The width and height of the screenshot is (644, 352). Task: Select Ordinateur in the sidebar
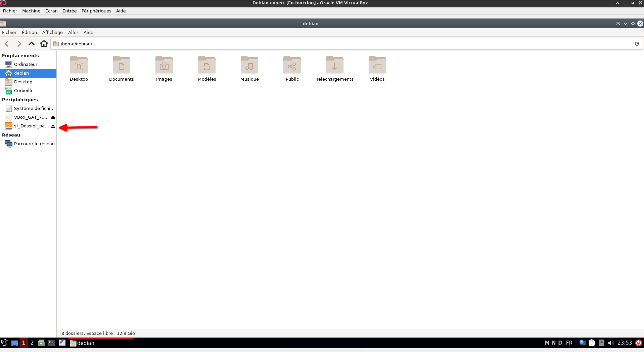click(28, 64)
